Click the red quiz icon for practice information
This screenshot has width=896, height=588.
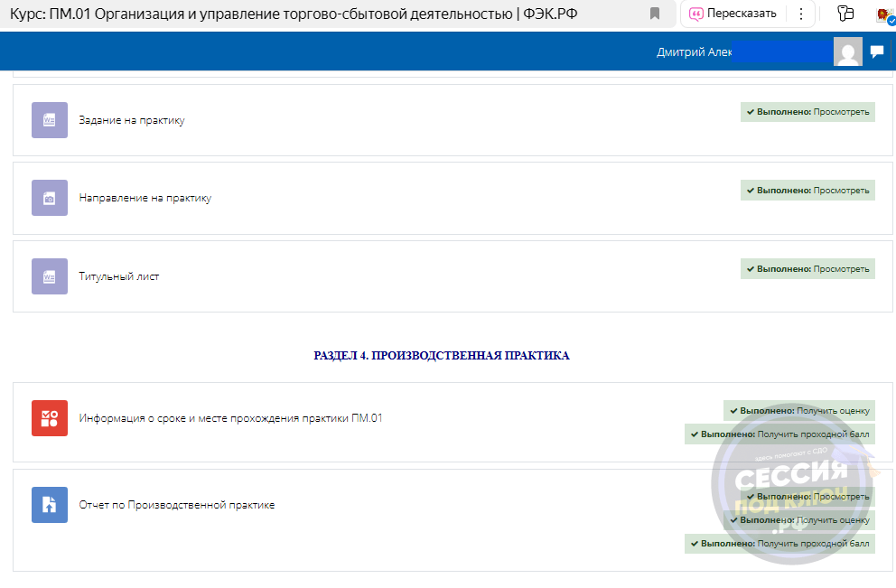click(49, 417)
